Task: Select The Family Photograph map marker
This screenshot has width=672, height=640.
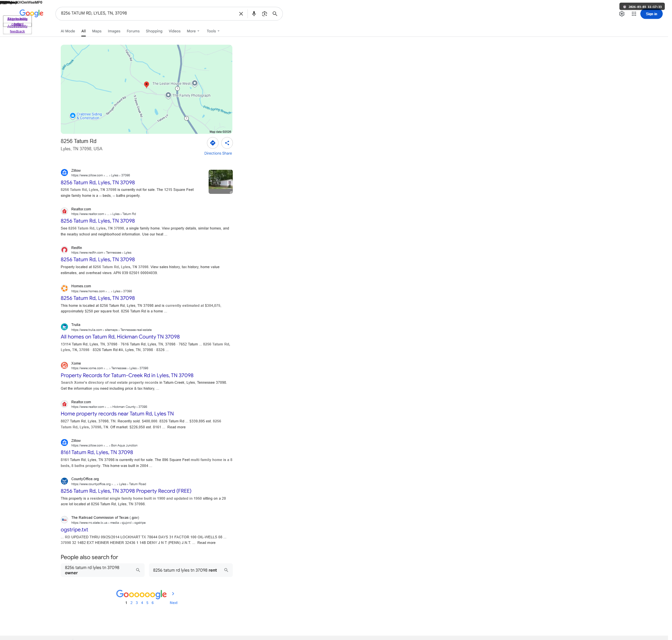Action: [x=169, y=95]
